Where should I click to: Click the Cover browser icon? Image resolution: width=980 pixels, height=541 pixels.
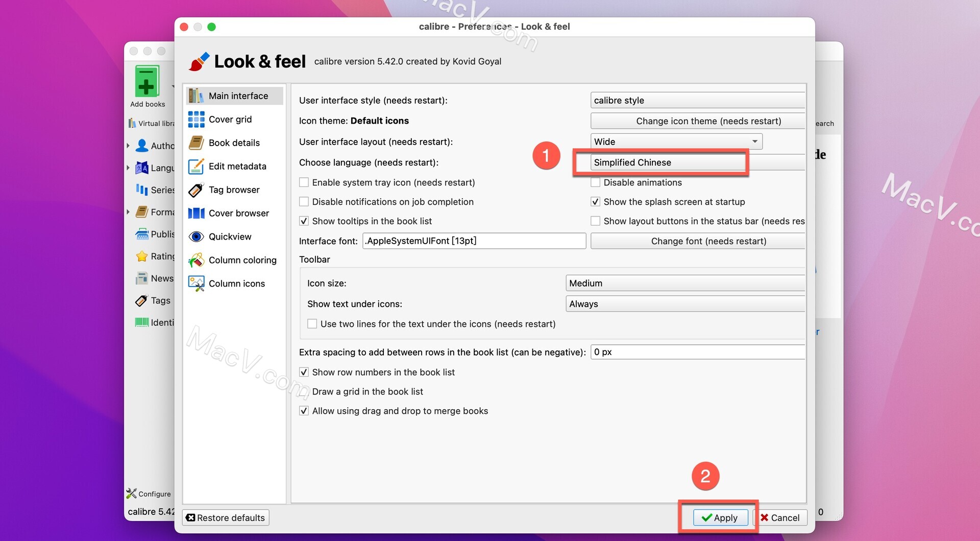[196, 213]
